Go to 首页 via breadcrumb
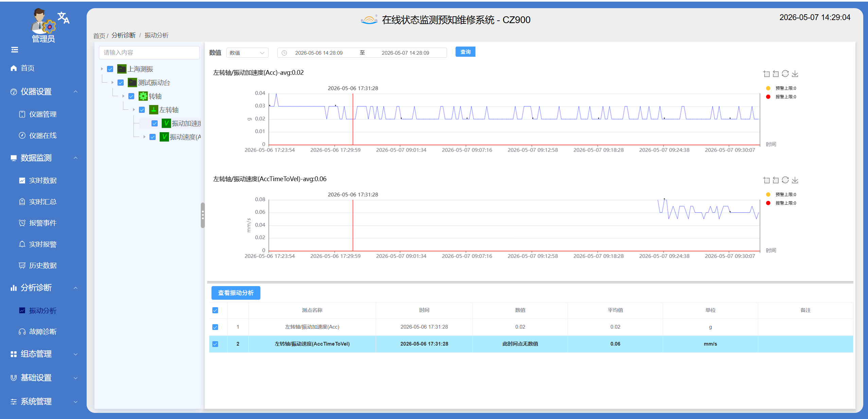Screen dimensions: 868x419 (99, 36)
